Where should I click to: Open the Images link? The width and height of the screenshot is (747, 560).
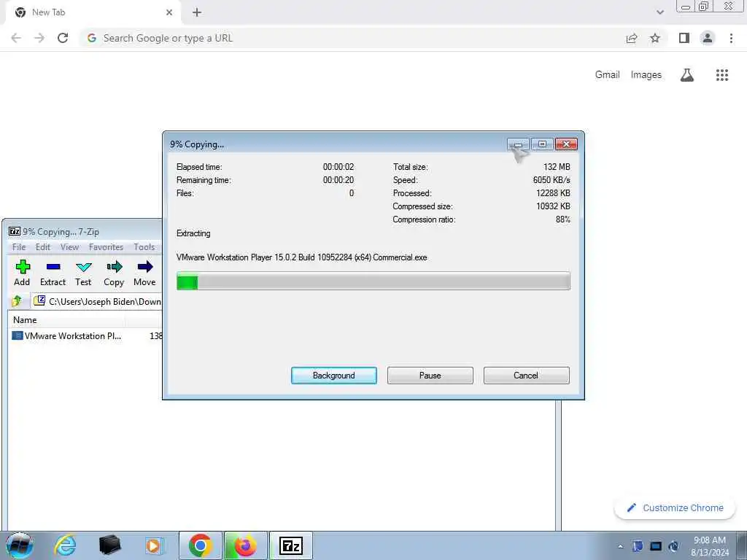pyautogui.click(x=646, y=75)
